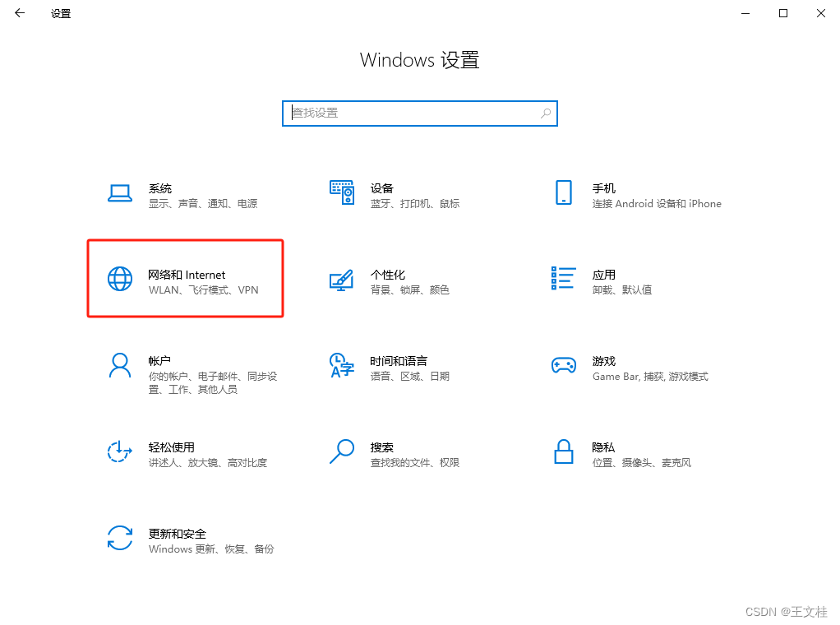Click the text 卸载、默认值
This screenshot has width=840, height=625.
click(x=622, y=290)
